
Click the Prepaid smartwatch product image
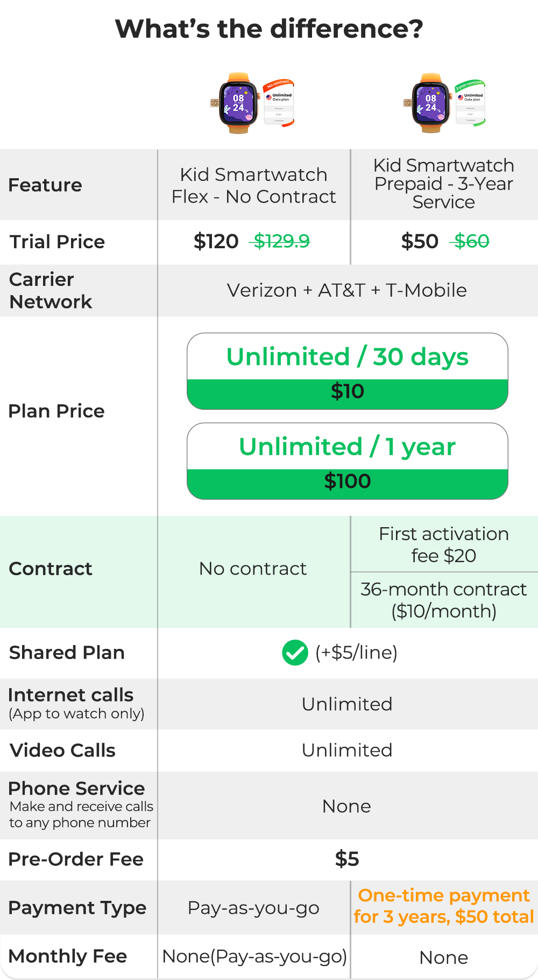431,103
